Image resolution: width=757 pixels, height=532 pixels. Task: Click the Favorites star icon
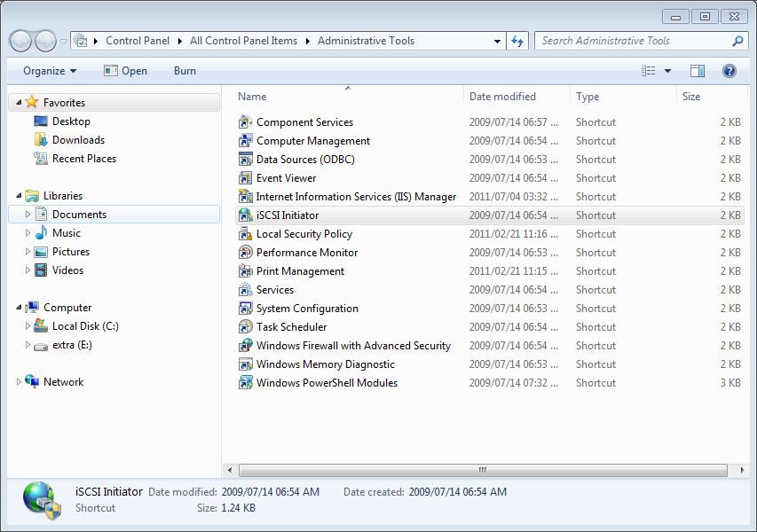[x=31, y=102]
